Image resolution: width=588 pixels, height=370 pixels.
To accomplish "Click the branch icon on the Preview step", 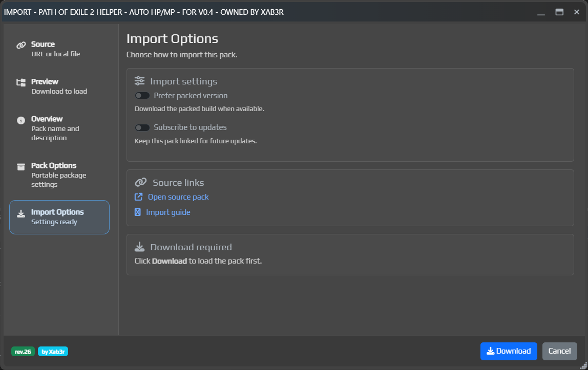I will (20, 82).
